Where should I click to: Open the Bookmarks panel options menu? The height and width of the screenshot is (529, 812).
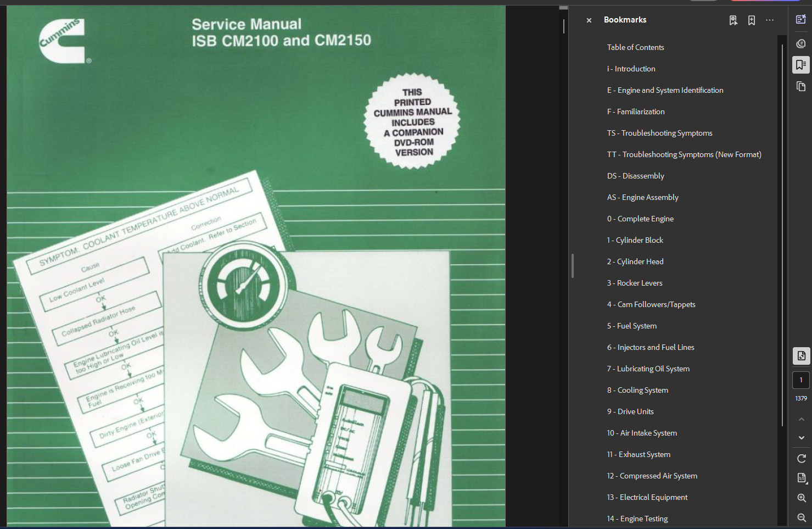(770, 20)
